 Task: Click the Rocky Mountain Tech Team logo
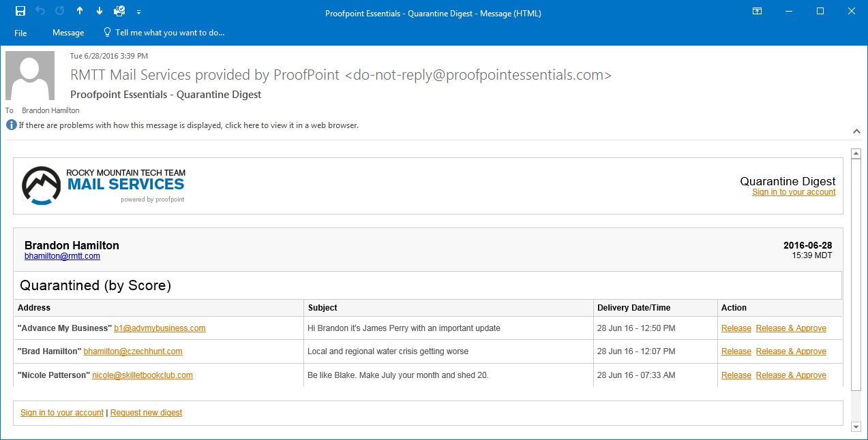[x=104, y=185]
